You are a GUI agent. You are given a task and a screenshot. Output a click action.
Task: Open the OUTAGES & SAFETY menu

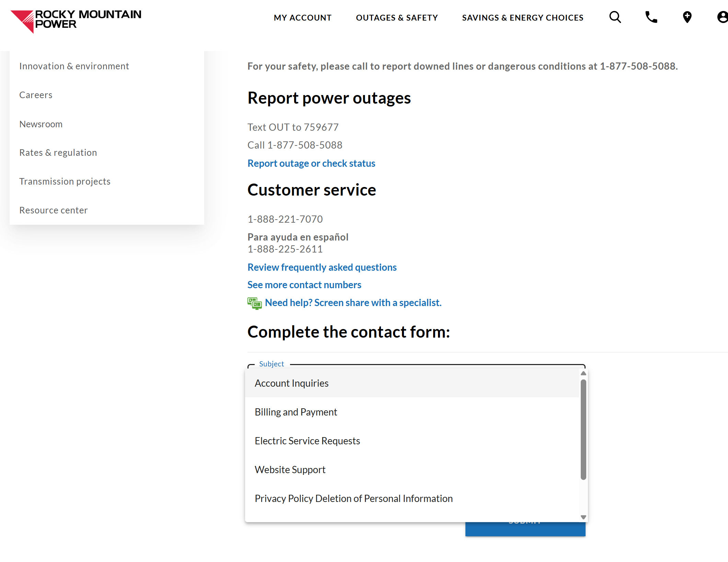point(397,17)
